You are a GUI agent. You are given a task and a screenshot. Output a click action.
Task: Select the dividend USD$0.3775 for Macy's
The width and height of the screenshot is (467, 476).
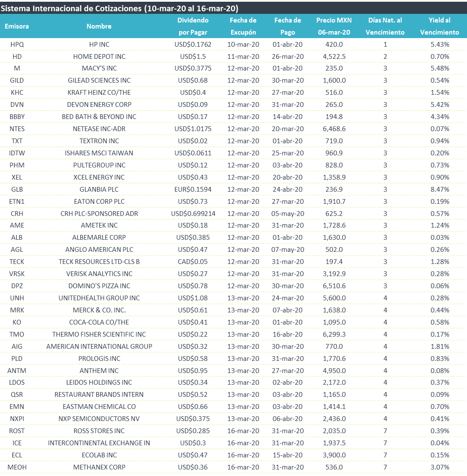coord(193,68)
